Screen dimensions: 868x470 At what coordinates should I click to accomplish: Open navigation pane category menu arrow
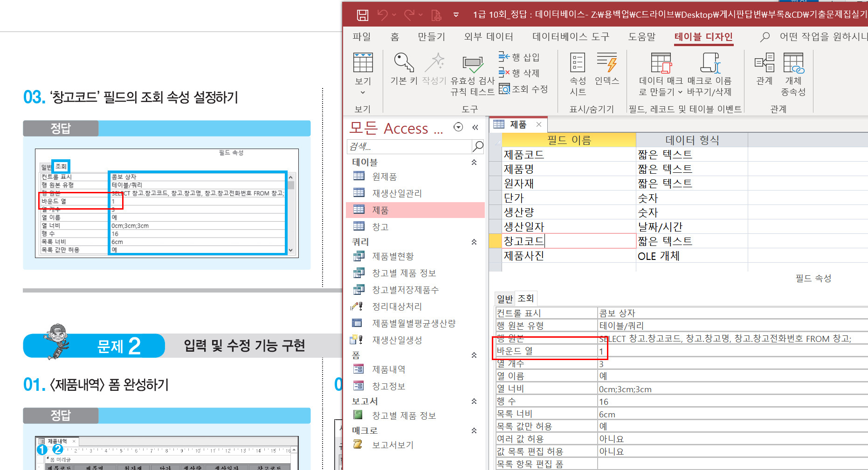click(x=458, y=127)
